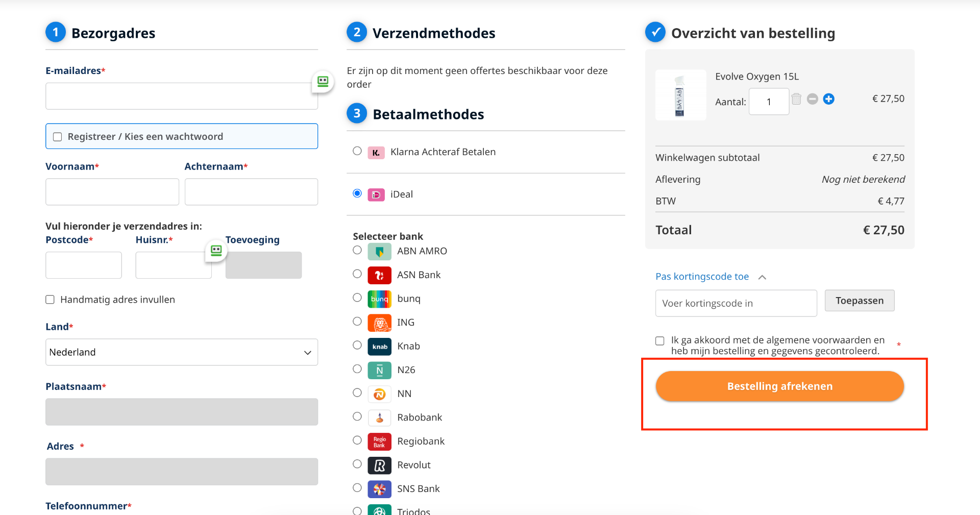Viewport: 980px width, 515px height.
Task: Select Klarna Achteraf Betalen radio button
Action: [357, 151]
